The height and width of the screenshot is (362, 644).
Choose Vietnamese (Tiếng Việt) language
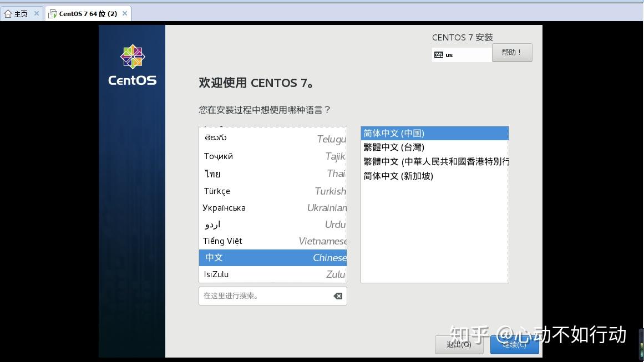coord(273,241)
